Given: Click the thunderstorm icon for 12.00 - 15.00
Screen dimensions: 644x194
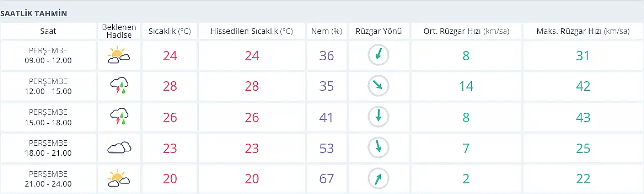Looking at the screenshot, I should pyautogui.click(x=119, y=86).
